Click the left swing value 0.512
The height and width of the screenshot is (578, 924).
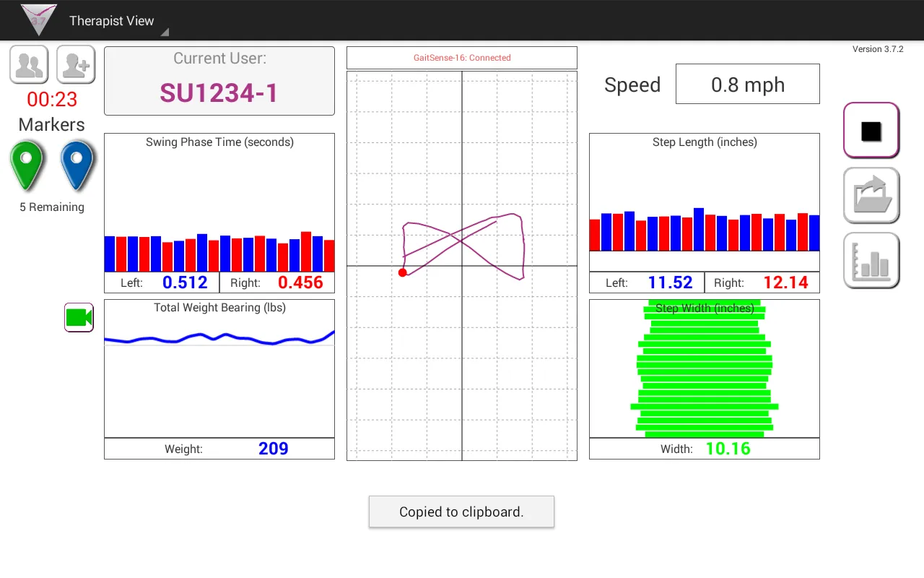[x=185, y=282]
